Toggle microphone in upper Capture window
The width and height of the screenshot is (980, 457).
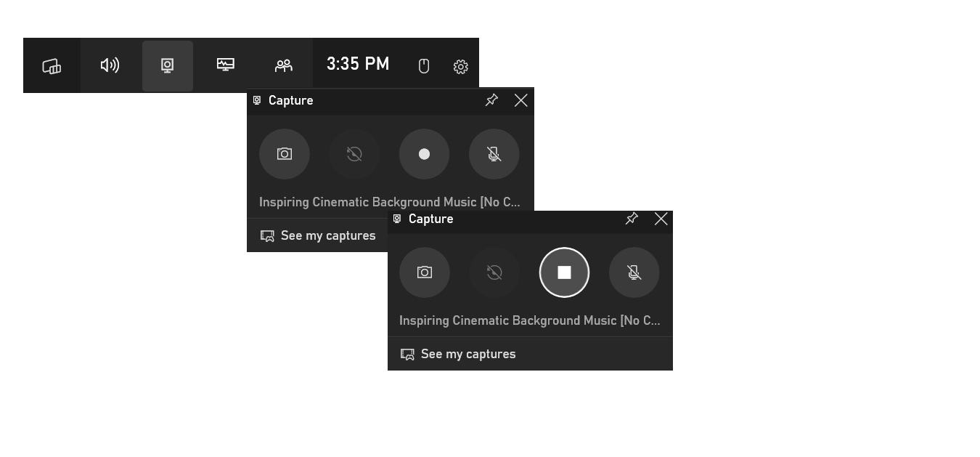pos(494,154)
